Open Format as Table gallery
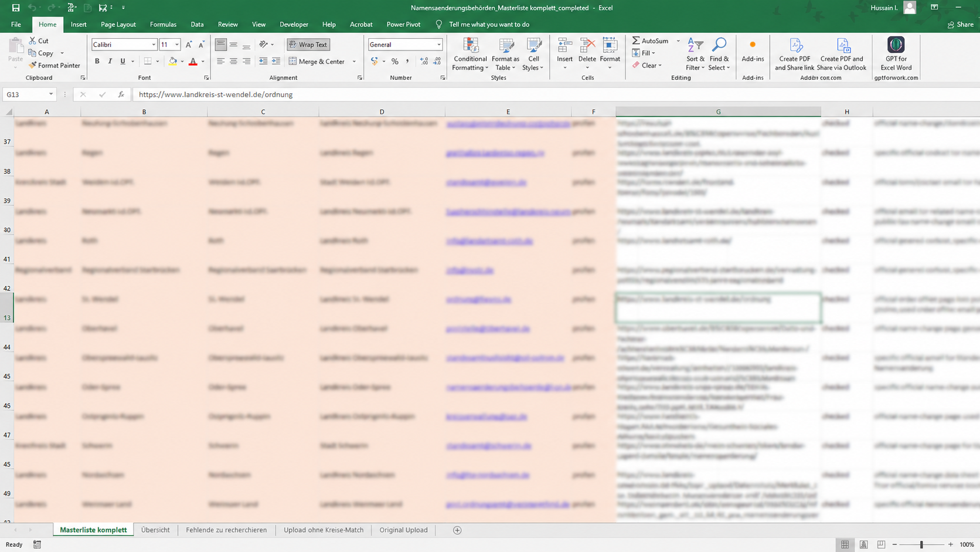The image size is (980, 552). (505, 54)
